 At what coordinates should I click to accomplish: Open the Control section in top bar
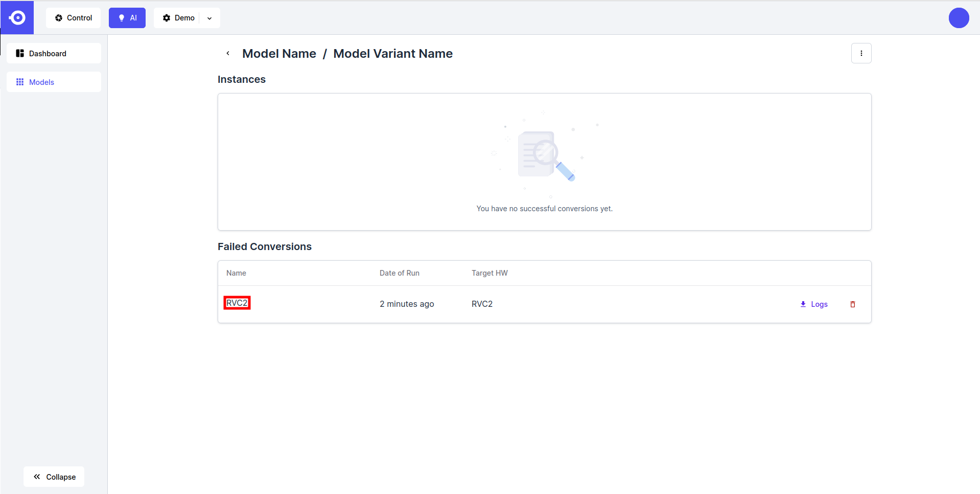point(74,18)
